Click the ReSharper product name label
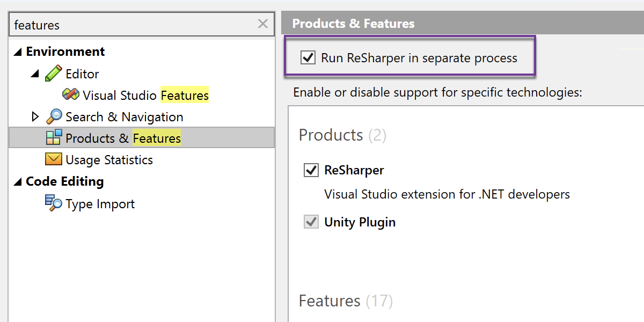Screen dimensions: 644x322 pos(354,170)
